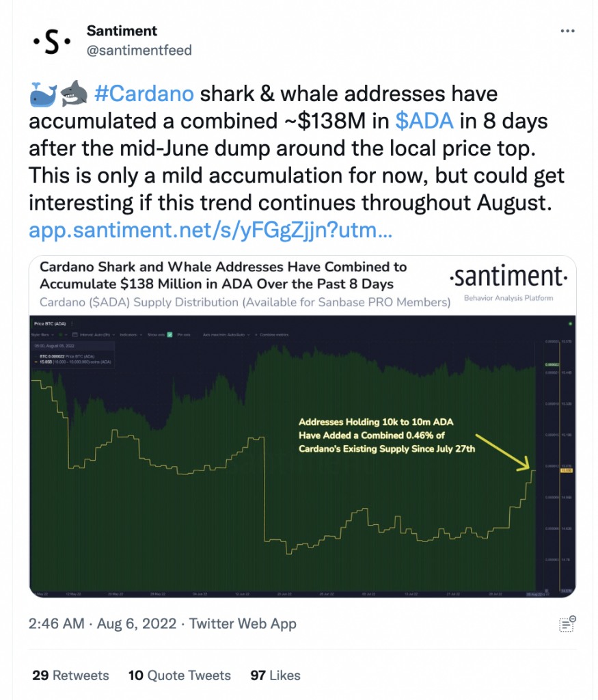Screen dimensions: 598x700
Task: Follow the app.santiment.net link
Action: (210, 230)
